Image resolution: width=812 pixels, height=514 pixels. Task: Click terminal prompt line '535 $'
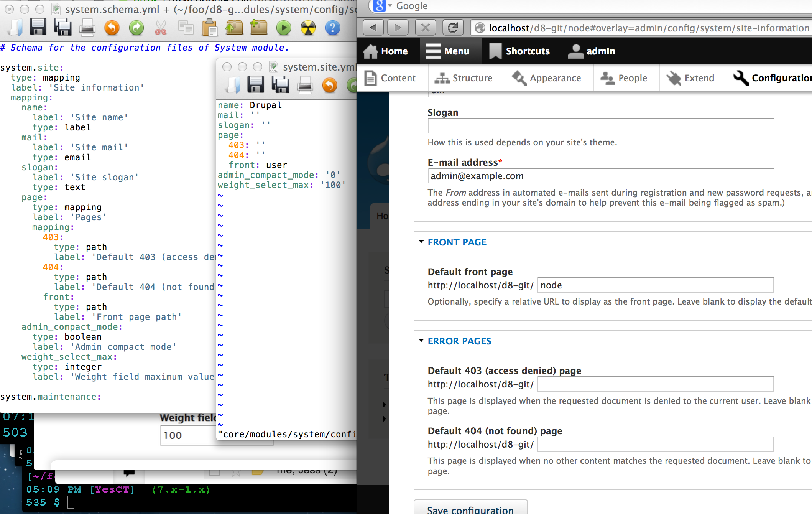pyautogui.click(x=43, y=502)
